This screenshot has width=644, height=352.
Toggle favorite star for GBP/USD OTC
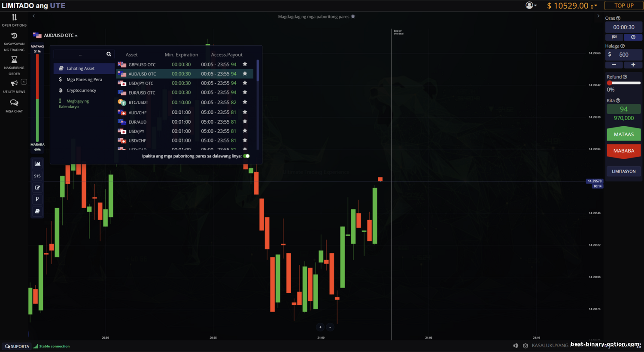click(x=245, y=64)
